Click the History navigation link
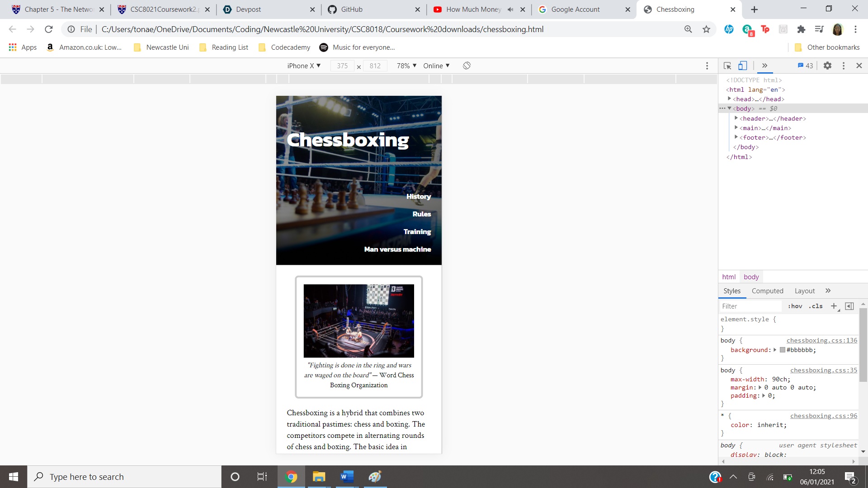This screenshot has width=868, height=488. [418, 197]
